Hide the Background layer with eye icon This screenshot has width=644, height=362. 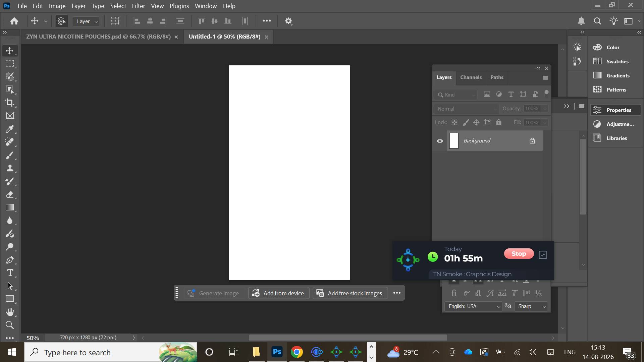[440, 141]
